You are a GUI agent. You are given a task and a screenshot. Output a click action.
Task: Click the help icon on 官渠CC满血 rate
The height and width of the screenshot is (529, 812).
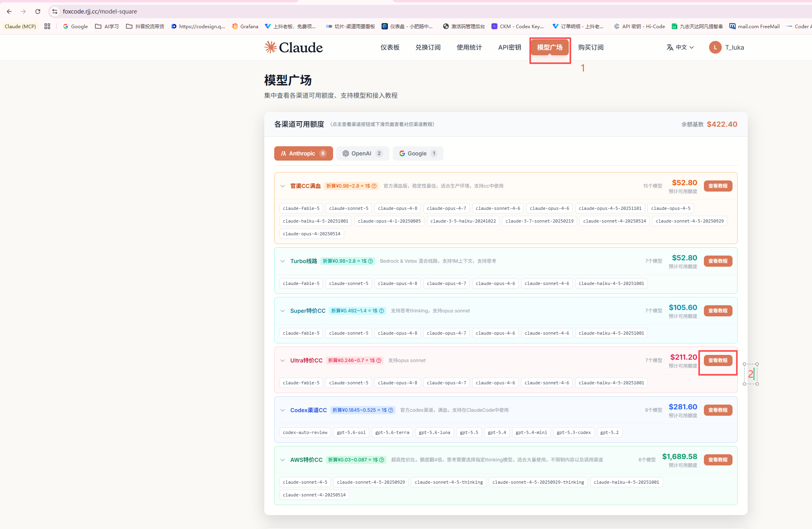[374, 186]
